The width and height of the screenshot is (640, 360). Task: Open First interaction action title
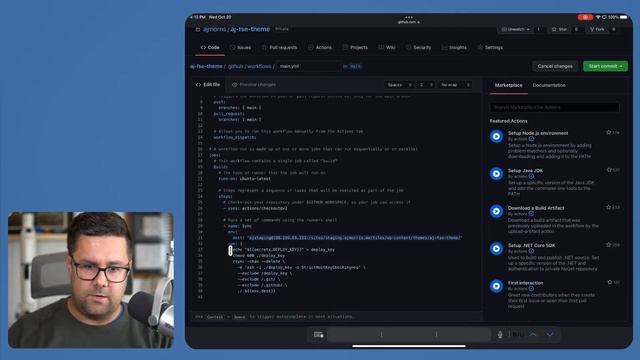[x=525, y=283]
